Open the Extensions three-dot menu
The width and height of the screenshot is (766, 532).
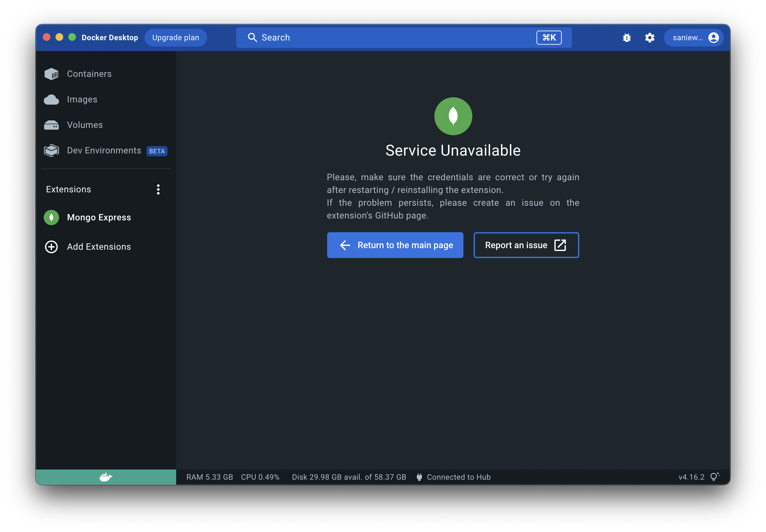(158, 189)
